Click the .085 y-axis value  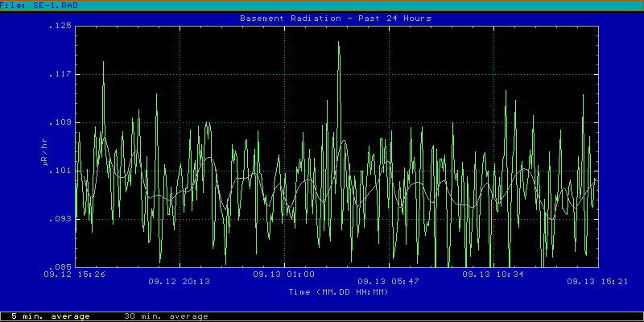(x=60, y=267)
